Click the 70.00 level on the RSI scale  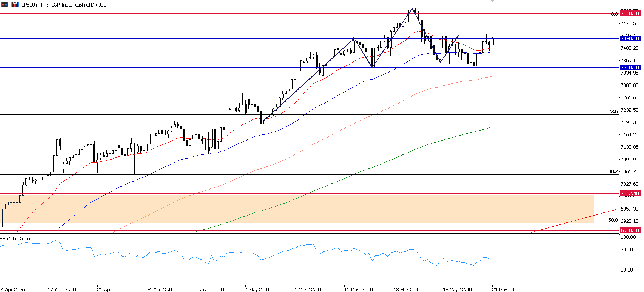tap(627, 250)
